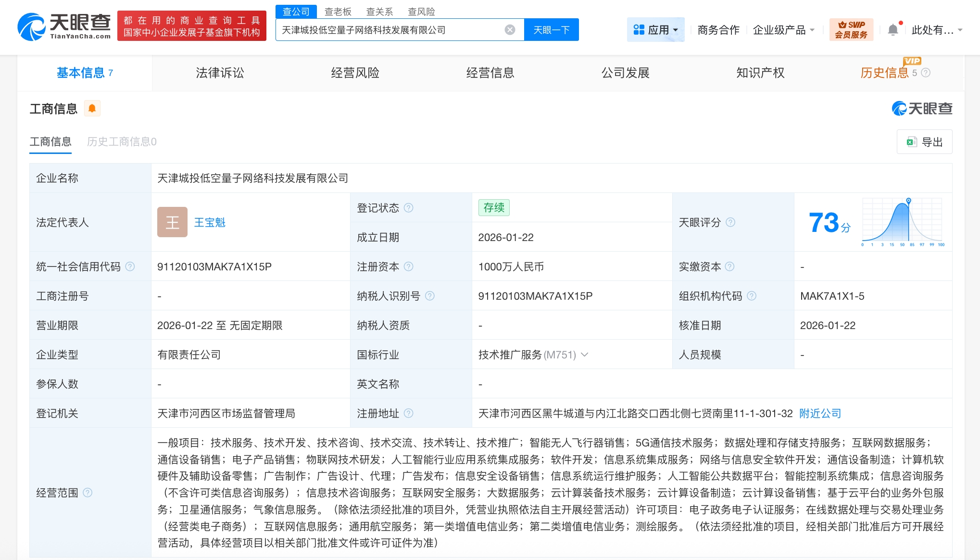Click the help icon next to 天眼评分
The image size is (980, 560).
730,222
